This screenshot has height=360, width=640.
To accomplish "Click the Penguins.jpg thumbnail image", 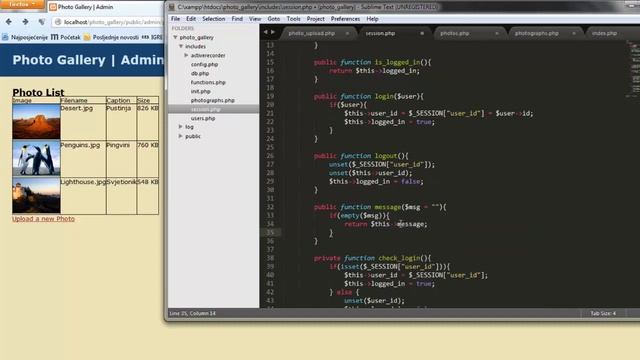I will click(x=36, y=158).
